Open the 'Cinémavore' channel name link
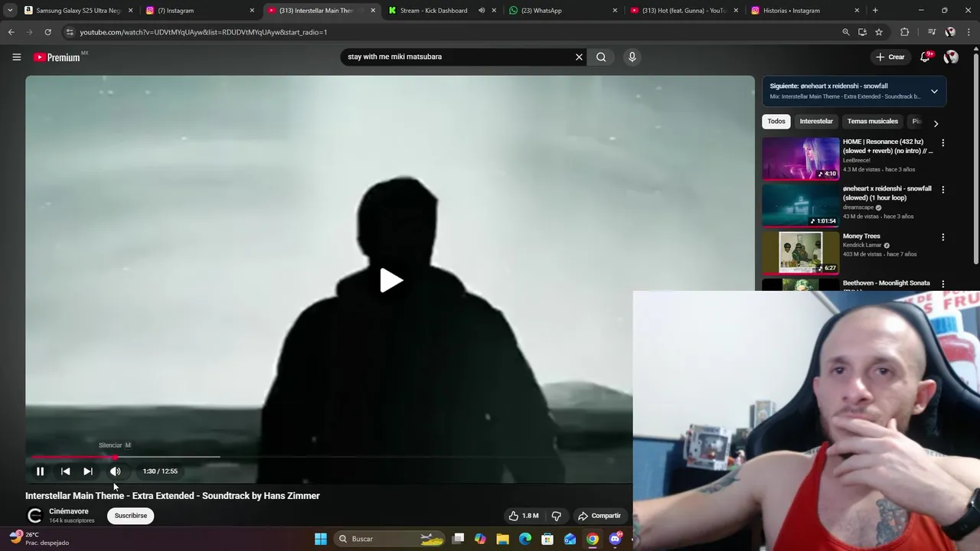The height and width of the screenshot is (551, 980). pos(69,511)
